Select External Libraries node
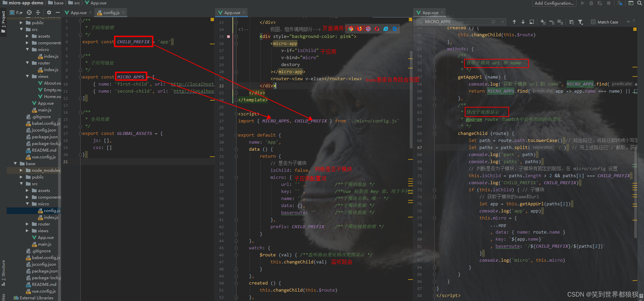The width and height of the screenshot is (644, 301). pyautogui.click(x=34, y=298)
